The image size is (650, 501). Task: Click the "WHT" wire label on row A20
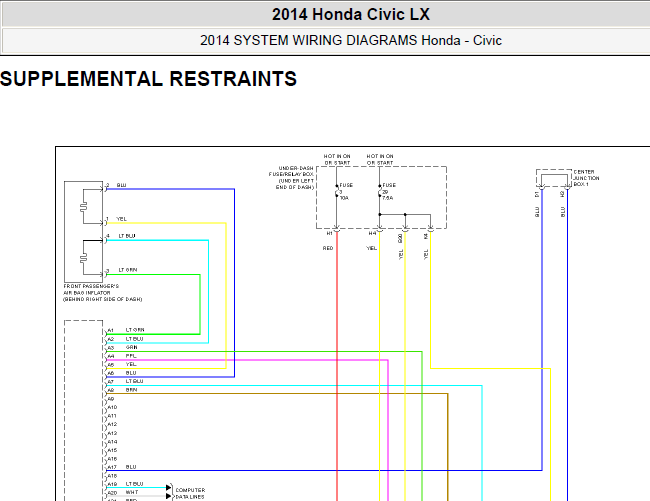pos(132,492)
